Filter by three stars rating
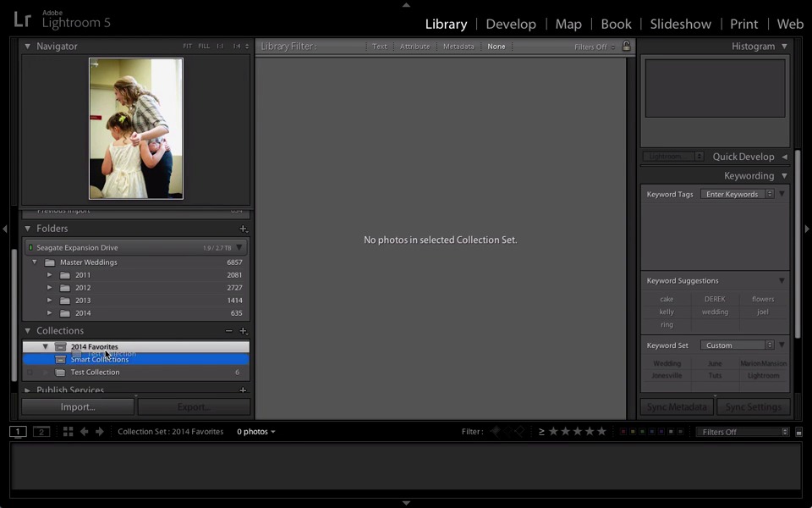 pos(578,431)
